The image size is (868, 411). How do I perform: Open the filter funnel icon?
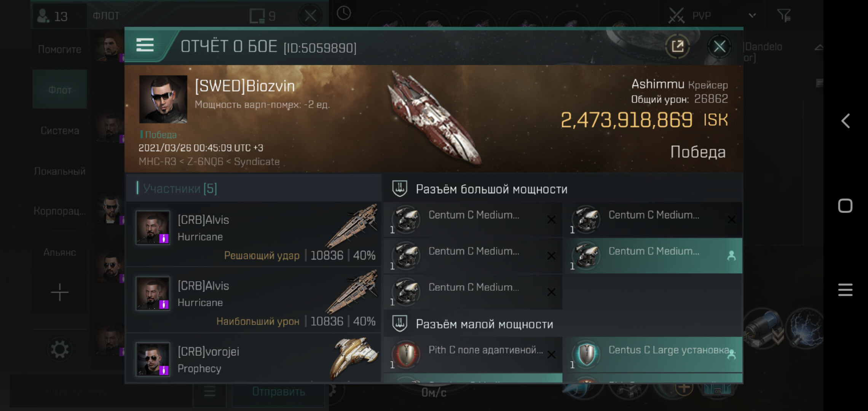(783, 15)
